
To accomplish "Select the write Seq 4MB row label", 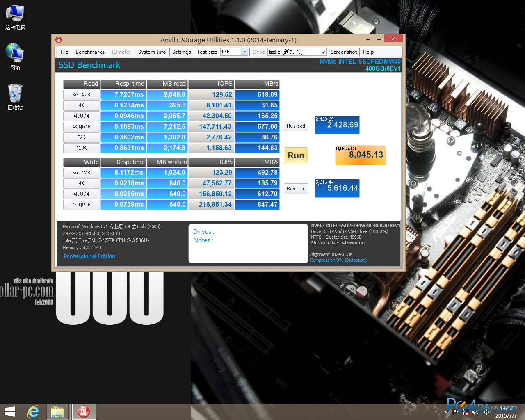I will coord(81,173).
